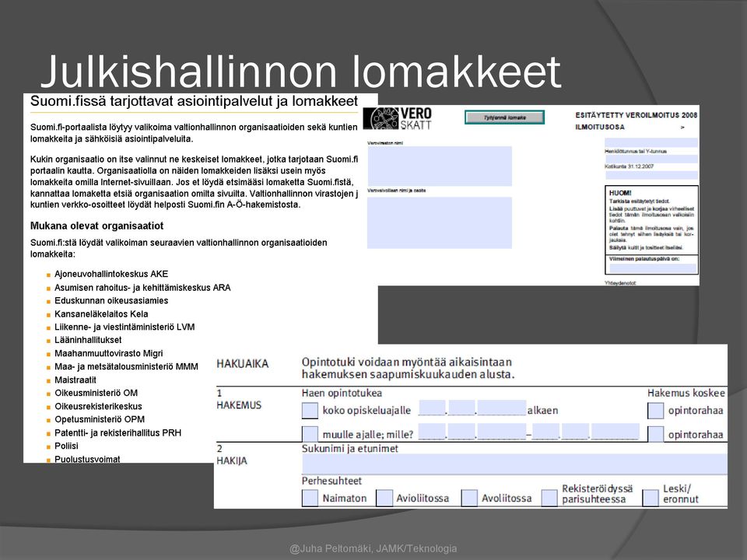
Task: Click the HUOM! notice heading
Action: (620, 193)
